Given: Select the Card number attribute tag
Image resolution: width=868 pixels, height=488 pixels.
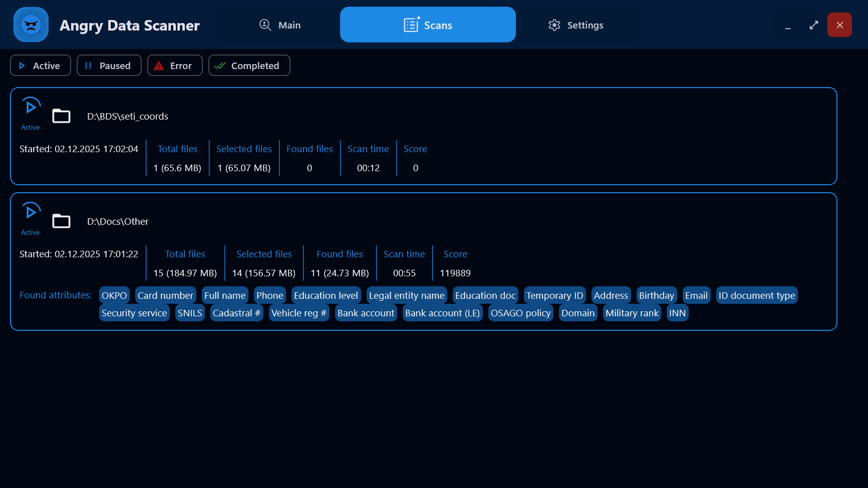Looking at the screenshot, I should (x=165, y=295).
